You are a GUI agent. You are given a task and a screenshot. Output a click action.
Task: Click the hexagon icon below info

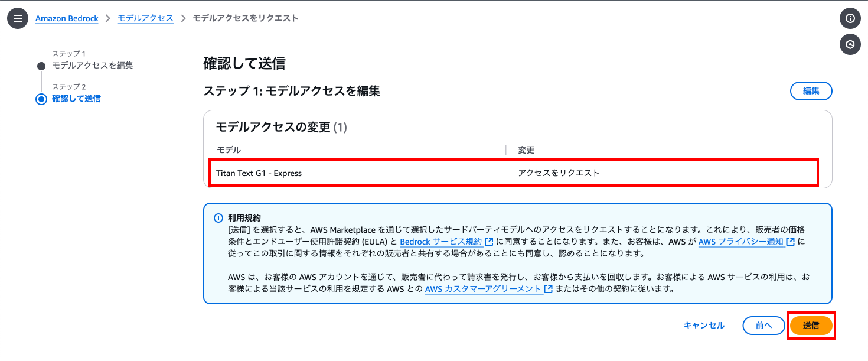(x=850, y=44)
